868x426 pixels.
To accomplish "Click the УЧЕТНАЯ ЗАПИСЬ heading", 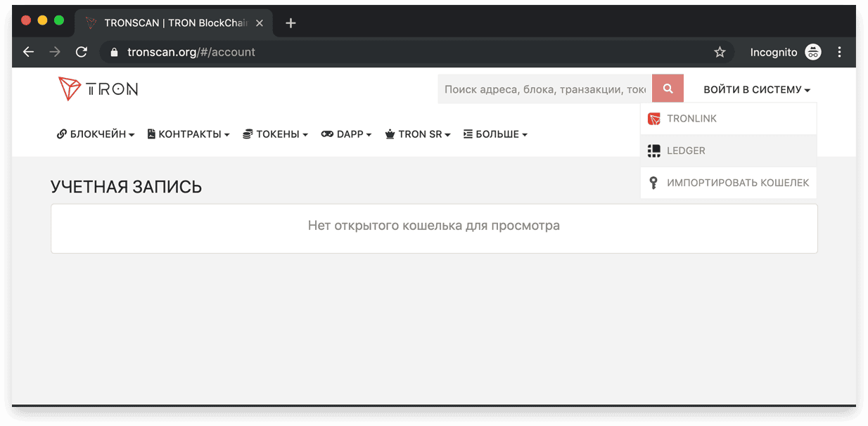I will [126, 187].
